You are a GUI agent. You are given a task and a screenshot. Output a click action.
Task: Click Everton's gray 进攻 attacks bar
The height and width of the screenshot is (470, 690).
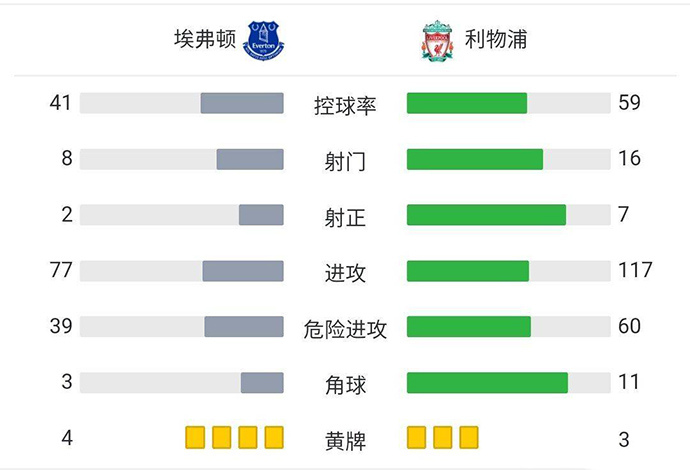click(243, 271)
